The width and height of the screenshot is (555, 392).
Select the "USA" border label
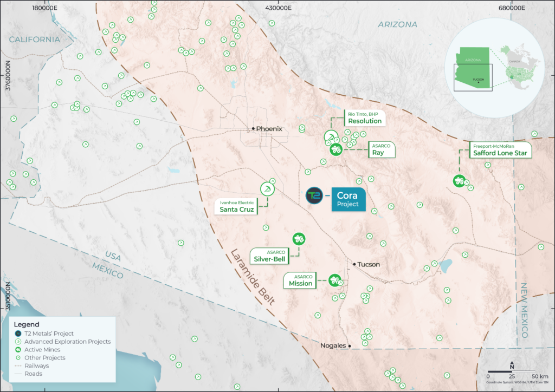(x=113, y=256)
